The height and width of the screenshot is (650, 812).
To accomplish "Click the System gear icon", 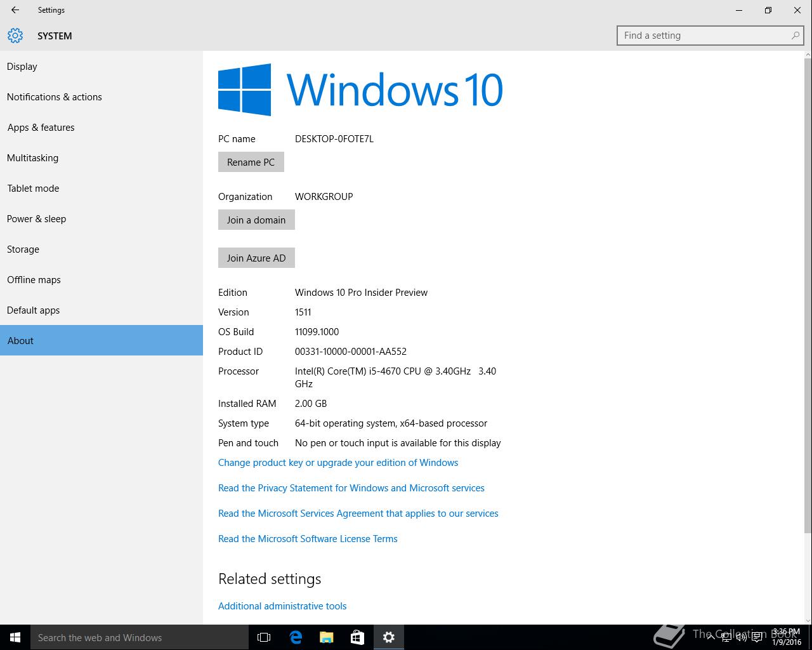I will pyautogui.click(x=15, y=36).
